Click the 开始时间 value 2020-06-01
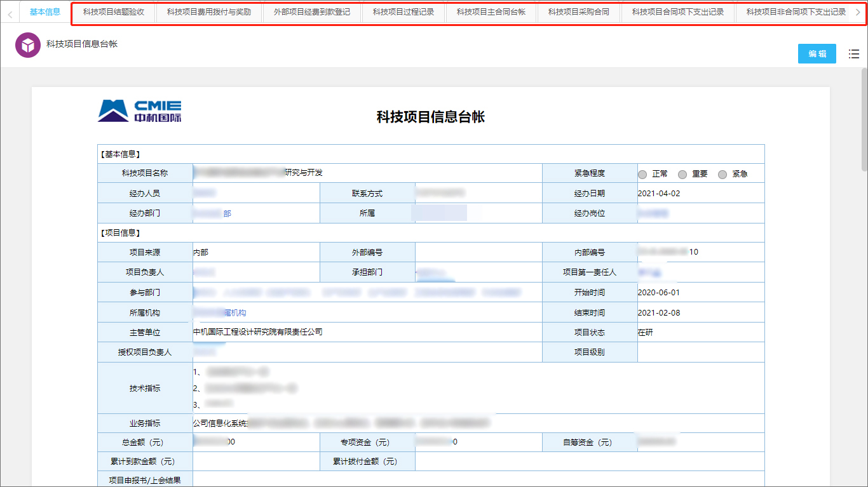This screenshot has width=868, height=487. point(659,293)
